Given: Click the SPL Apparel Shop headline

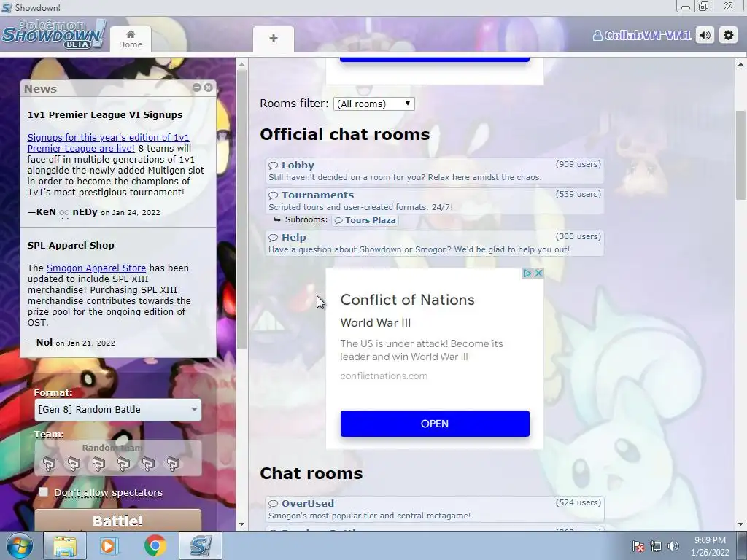Looking at the screenshot, I should point(71,246).
